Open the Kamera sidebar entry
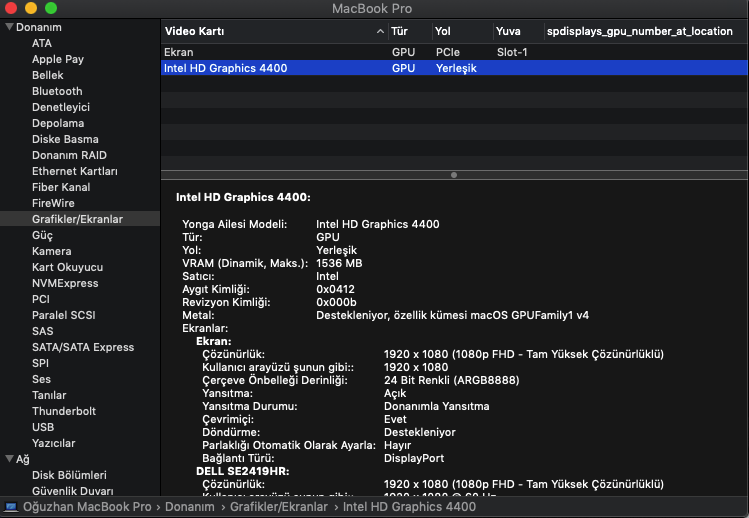Image resolution: width=749 pixels, height=518 pixels. [x=51, y=251]
